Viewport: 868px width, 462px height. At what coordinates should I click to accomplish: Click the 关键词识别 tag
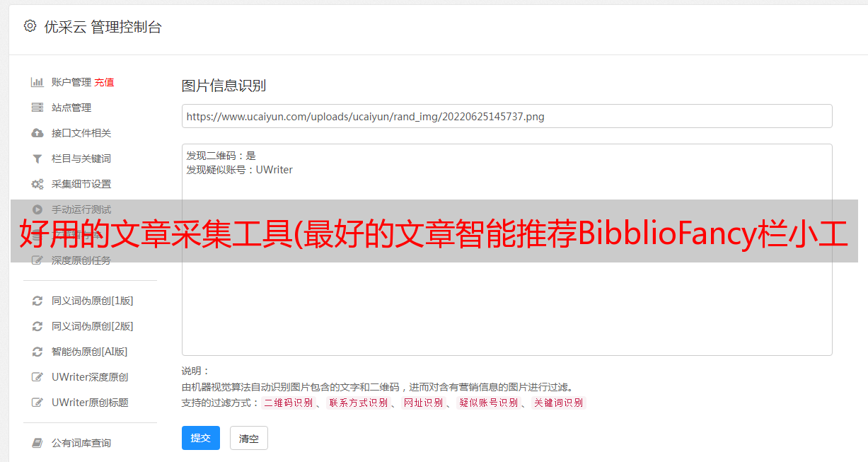[x=559, y=403]
